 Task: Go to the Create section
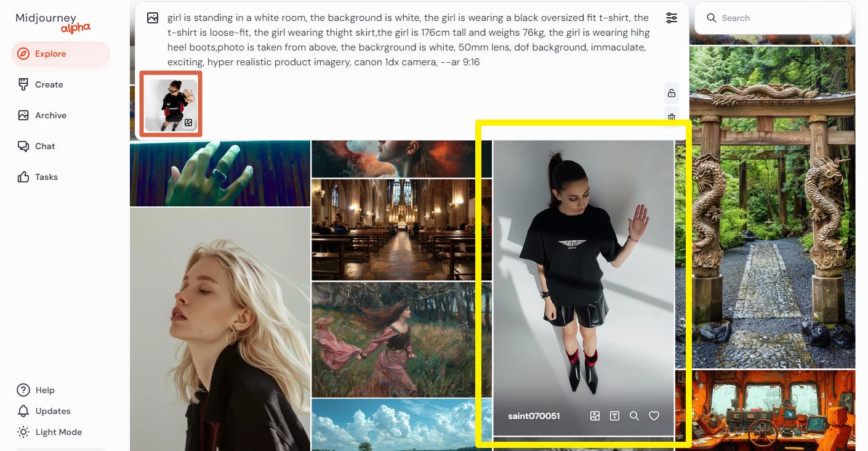tap(41, 84)
